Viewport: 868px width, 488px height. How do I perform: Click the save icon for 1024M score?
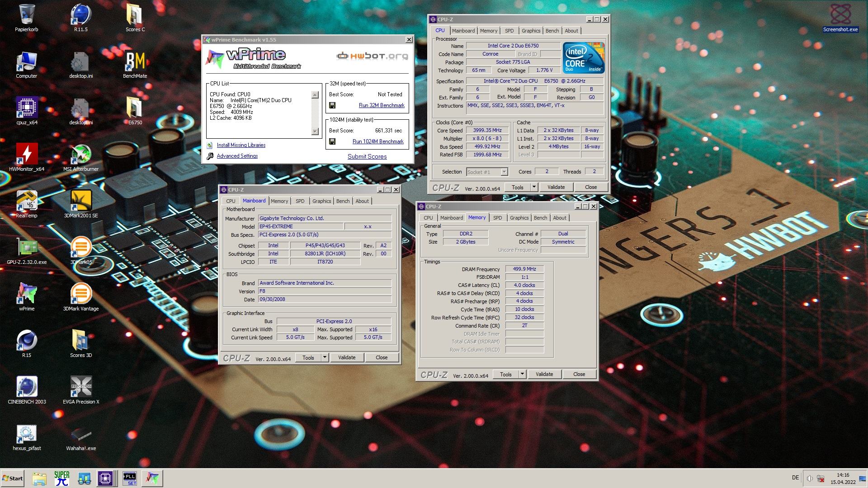[x=332, y=141]
